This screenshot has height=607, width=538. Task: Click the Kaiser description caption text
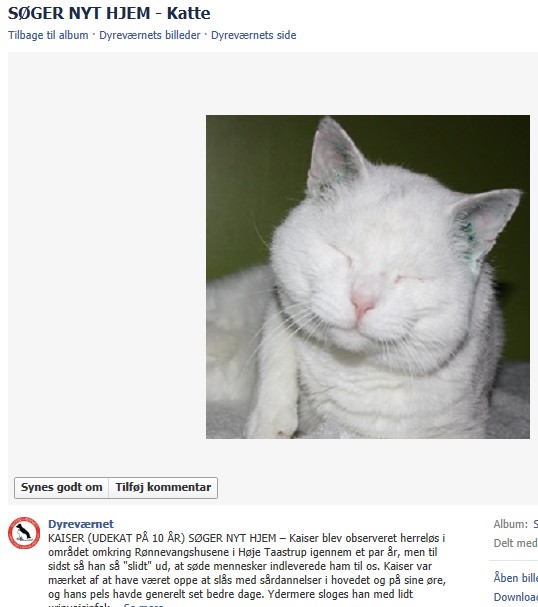tap(247, 566)
